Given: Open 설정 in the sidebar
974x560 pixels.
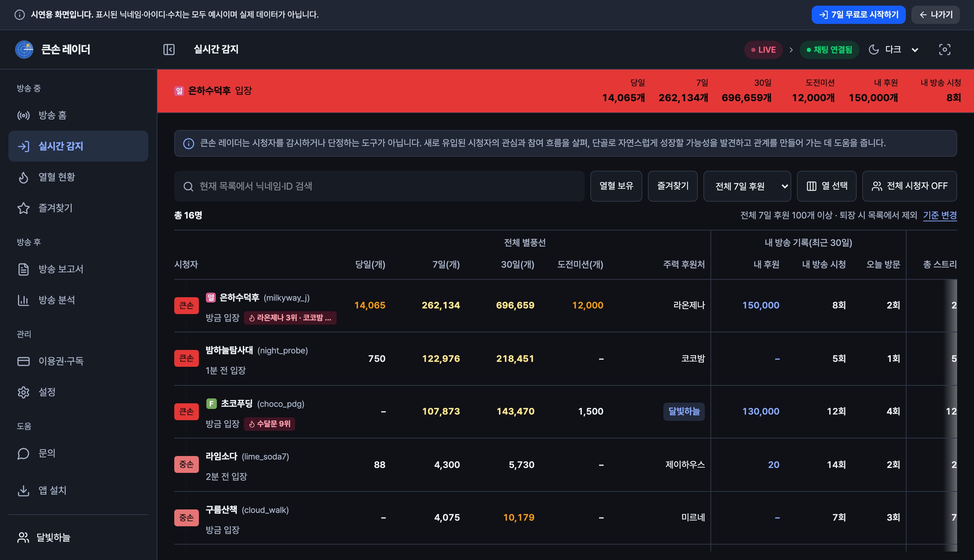Looking at the screenshot, I should (x=78, y=392).
